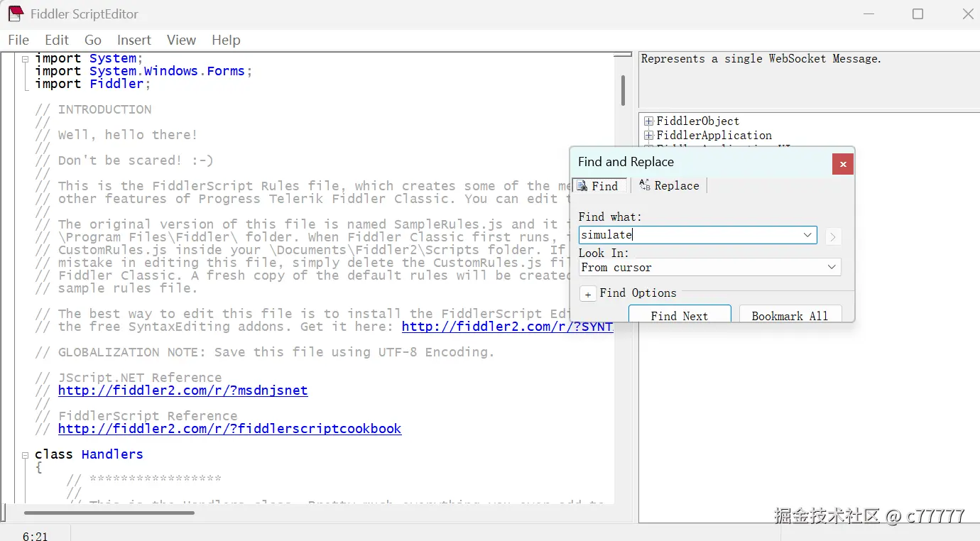Click the editor split handle above scrollbar

click(623, 55)
